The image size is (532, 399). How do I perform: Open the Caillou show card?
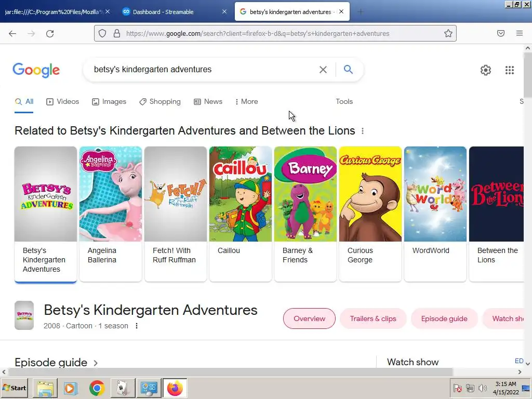[241, 214]
